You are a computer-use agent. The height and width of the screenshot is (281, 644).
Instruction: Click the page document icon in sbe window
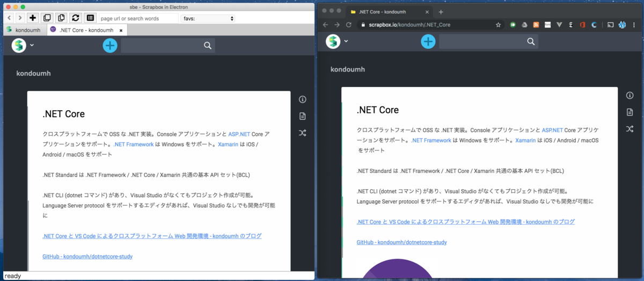[x=303, y=116]
